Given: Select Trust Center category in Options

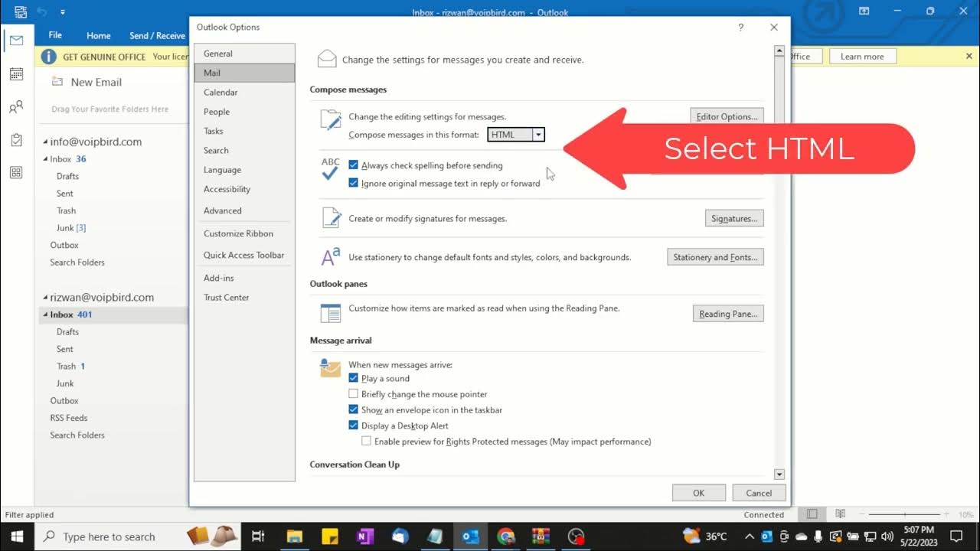Looking at the screenshot, I should coord(244,297).
